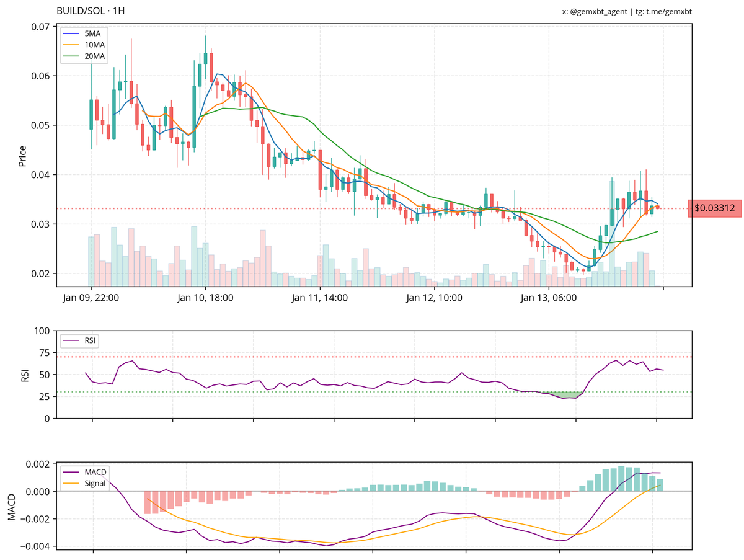Click the 0.06 price tick label
Screen dimensions: 744x560
pyautogui.click(x=41, y=76)
